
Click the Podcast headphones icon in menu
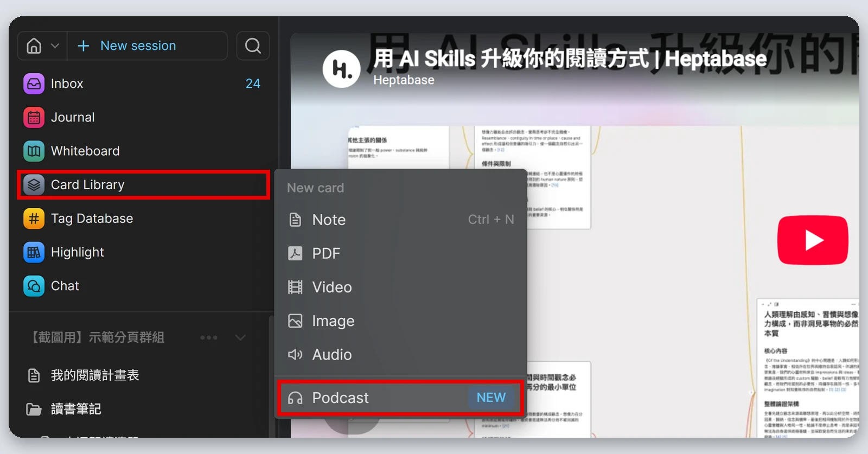click(295, 398)
